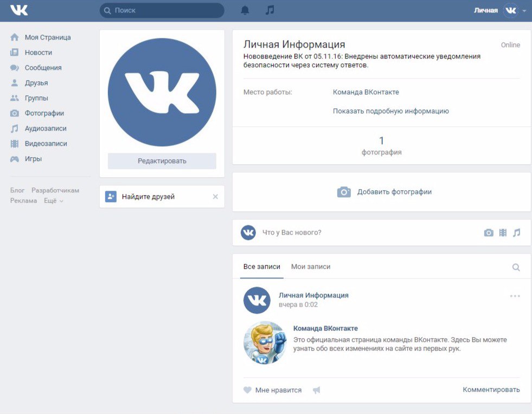532x414 pixels.
Task: Click the film icon beside Видеозаписи
Action: [15, 144]
